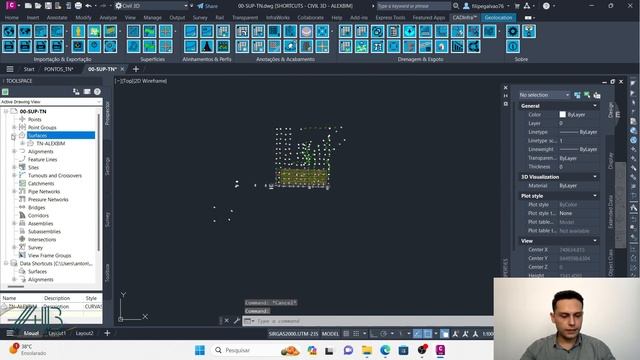Click the Toolspace tree vertical scrollbar
640x360 pixels.
pos(98,182)
